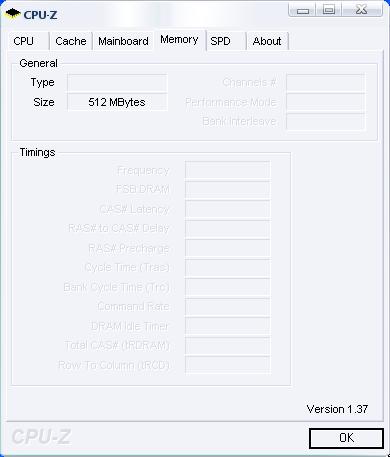Image resolution: width=390 pixels, height=457 pixels.
Task: Open the Cache tab
Action: pos(71,41)
